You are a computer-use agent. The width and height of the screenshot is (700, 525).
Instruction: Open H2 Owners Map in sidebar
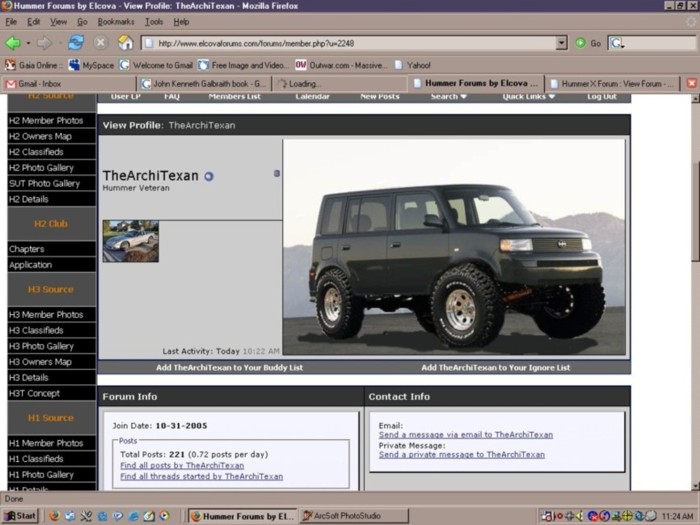click(x=51, y=136)
